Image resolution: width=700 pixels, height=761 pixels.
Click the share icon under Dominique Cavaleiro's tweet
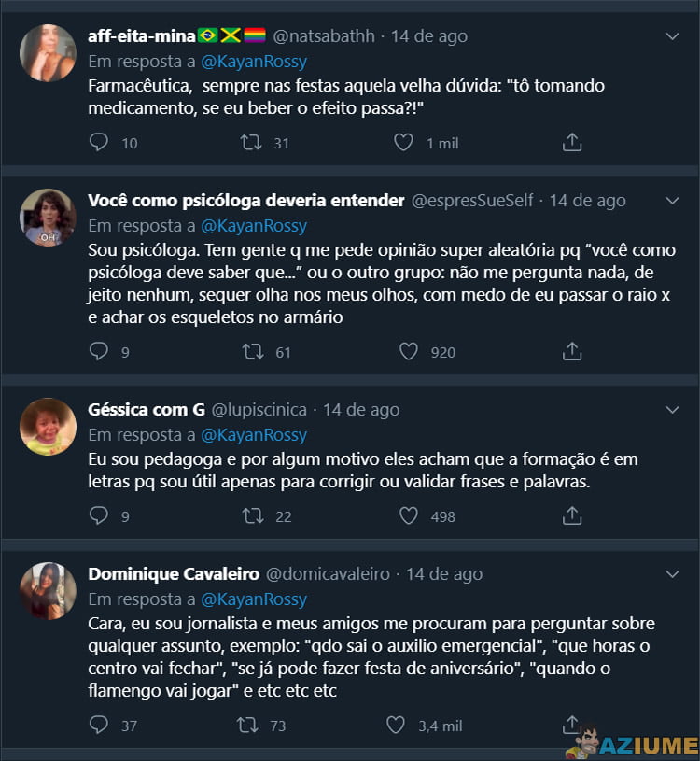(572, 726)
